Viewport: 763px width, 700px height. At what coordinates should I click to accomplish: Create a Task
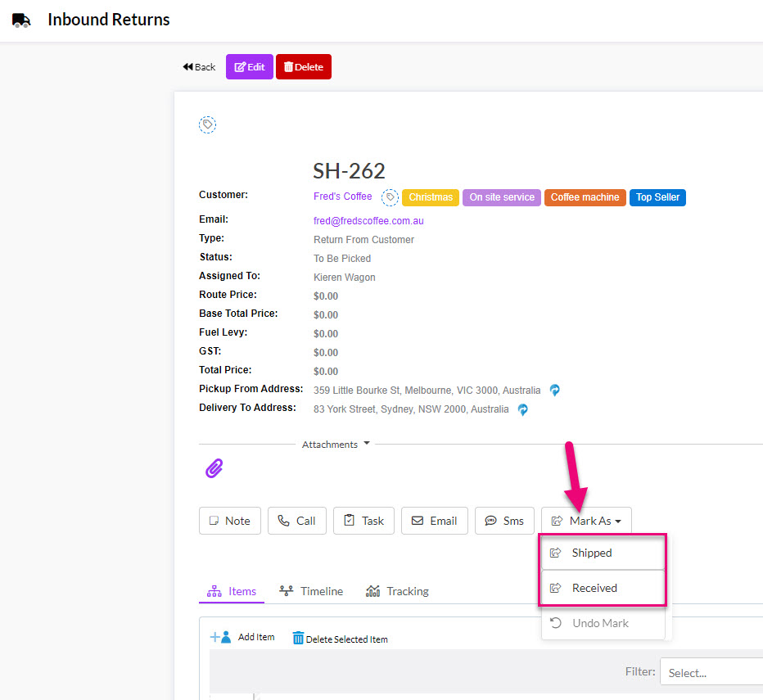click(x=363, y=521)
